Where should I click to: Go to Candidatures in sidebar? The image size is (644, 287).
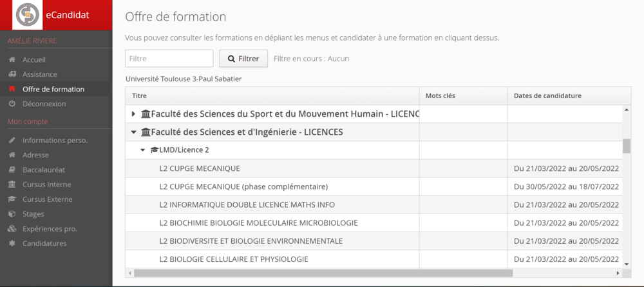click(x=44, y=243)
